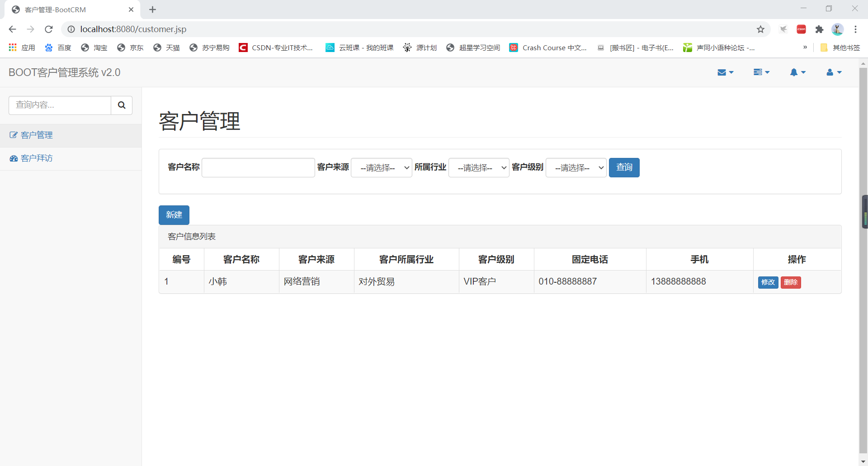Open the bell alerts dropdown
Viewport: 868px width, 466px height.
(797, 72)
